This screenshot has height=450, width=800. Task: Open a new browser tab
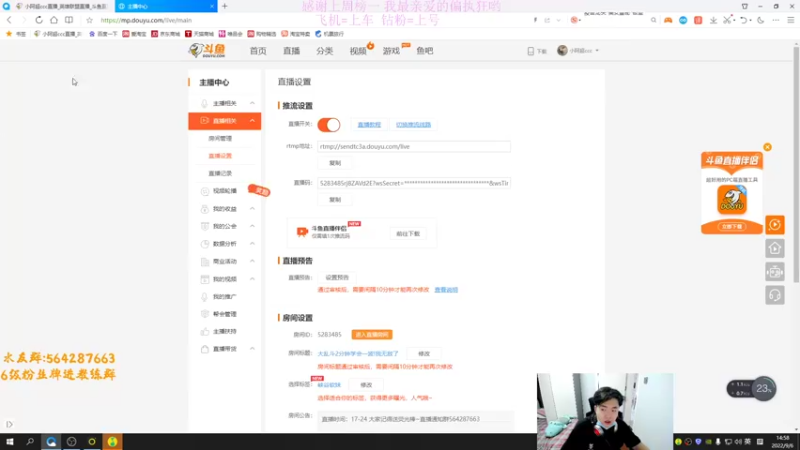click(x=224, y=6)
